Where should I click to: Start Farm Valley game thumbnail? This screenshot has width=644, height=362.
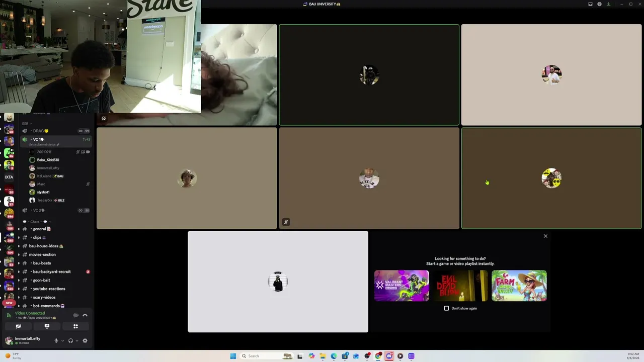pos(519,286)
